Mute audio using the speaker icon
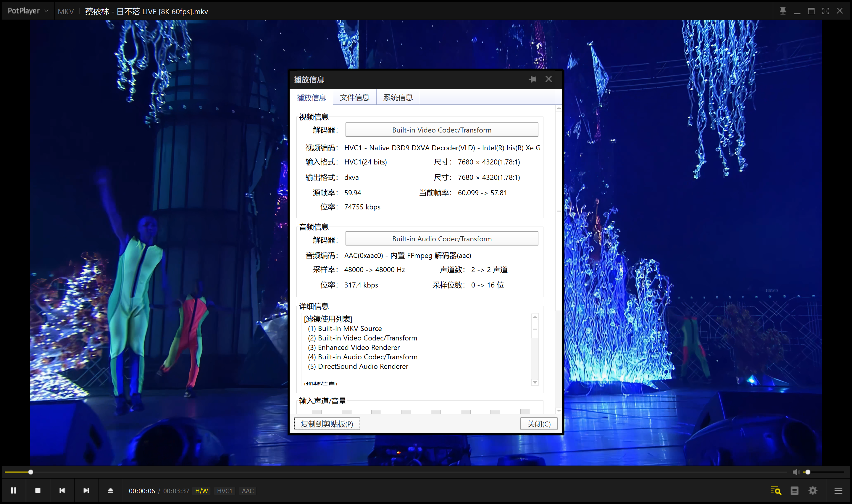 tap(795, 472)
